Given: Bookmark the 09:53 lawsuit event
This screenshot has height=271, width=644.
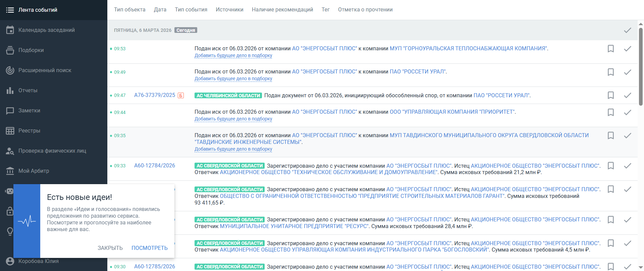Looking at the screenshot, I should (611, 49).
